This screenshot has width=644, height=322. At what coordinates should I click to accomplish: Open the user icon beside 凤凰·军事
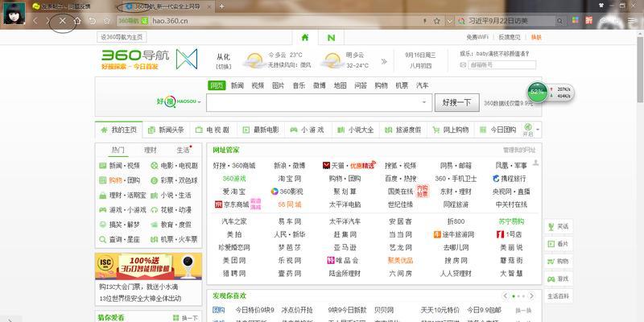coord(535,163)
